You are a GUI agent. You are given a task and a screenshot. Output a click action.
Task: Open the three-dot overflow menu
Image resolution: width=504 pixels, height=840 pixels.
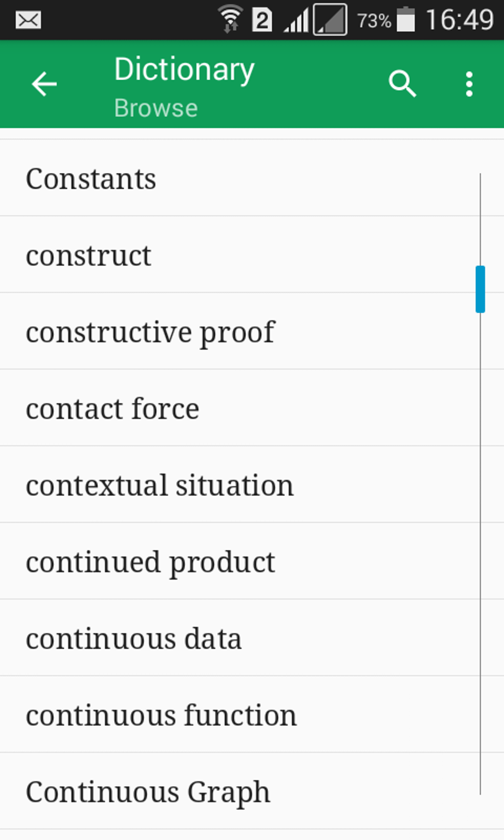pyautogui.click(x=469, y=84)
